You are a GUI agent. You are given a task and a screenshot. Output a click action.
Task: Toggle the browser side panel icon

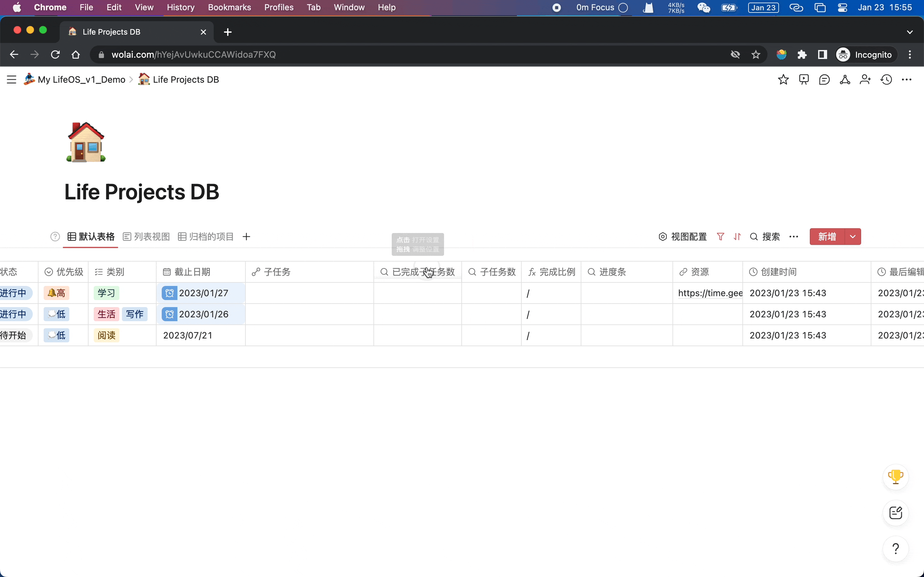822,54
